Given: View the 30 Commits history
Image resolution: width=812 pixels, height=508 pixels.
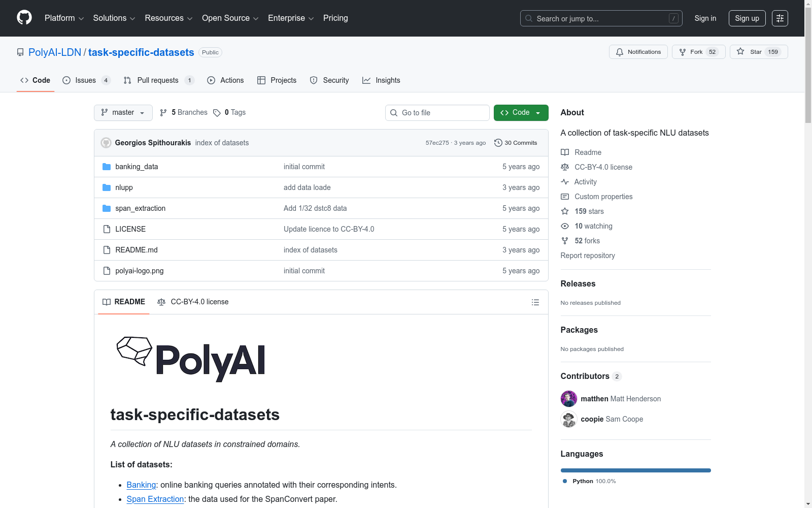Looking at the screenshot, I should tap(516, 143).
